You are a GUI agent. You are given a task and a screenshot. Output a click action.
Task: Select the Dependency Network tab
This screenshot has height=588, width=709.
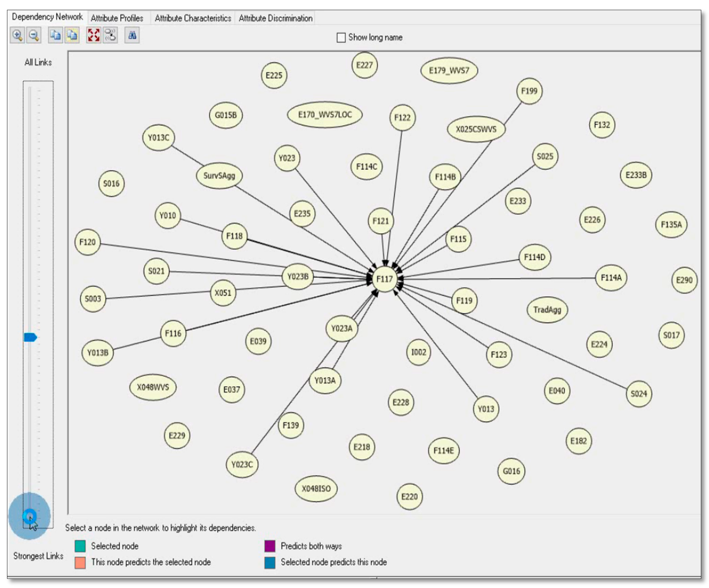tap(47, 17)
